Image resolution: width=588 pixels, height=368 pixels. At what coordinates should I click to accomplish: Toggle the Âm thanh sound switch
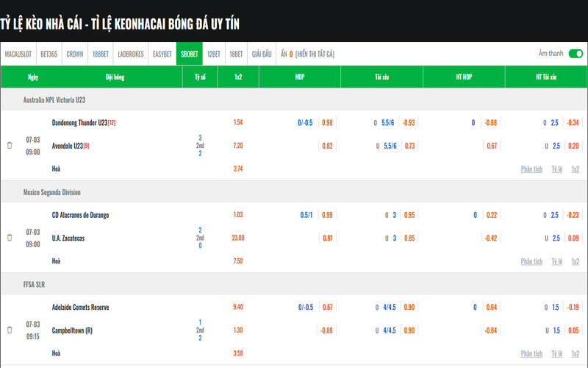tap(576, 54)
